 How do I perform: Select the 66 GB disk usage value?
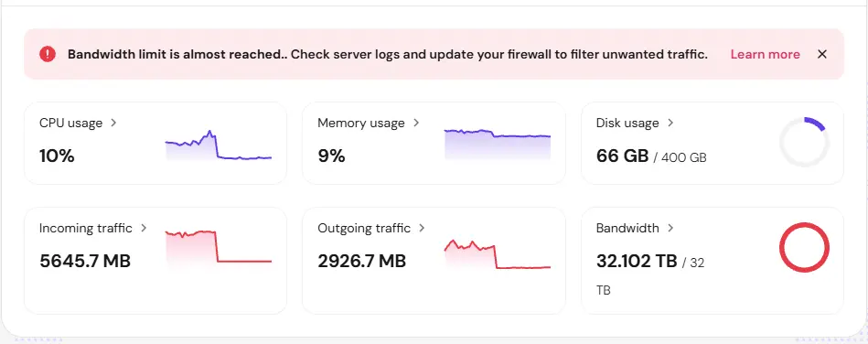(622, 156)
